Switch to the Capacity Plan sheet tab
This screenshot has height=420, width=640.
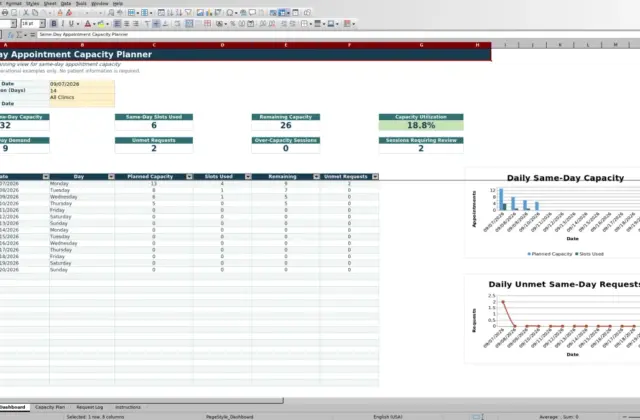[50, 407]
